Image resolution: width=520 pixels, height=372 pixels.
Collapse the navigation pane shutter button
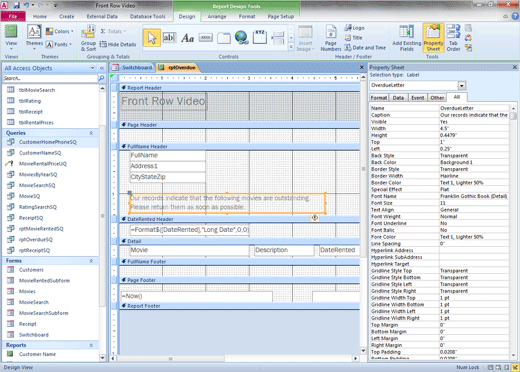[x=102, y=68]
